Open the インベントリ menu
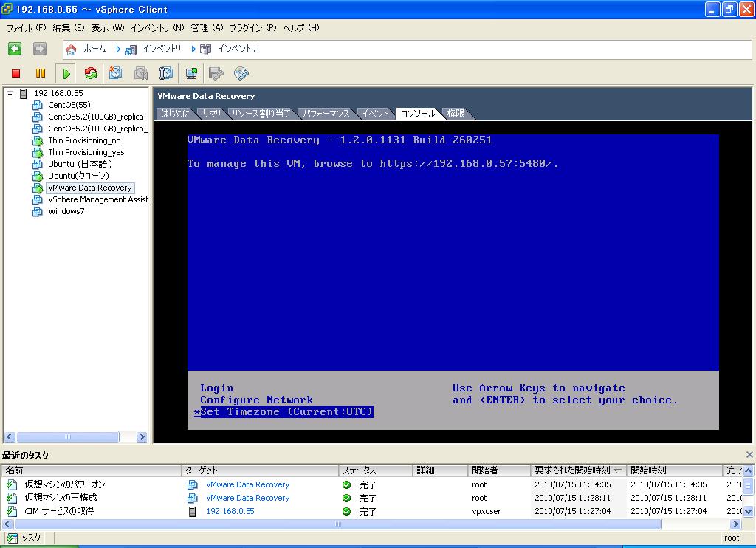 pyautogui.click(x=157, y=28)
